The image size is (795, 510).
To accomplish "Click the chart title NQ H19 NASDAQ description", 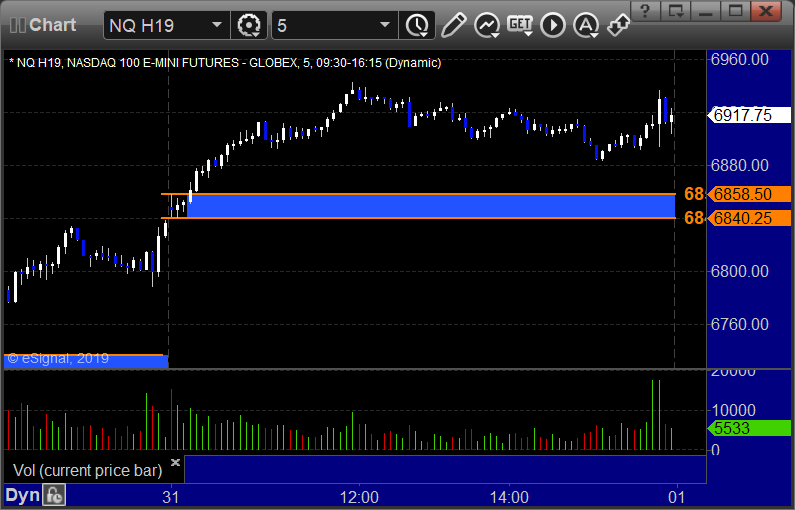I will (225, 63).
